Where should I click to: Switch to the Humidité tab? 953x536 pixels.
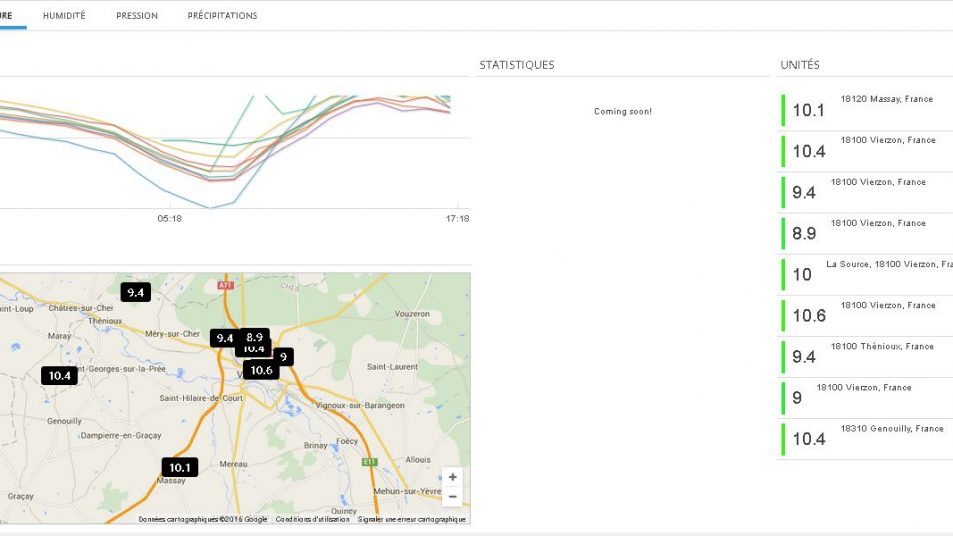64,16
